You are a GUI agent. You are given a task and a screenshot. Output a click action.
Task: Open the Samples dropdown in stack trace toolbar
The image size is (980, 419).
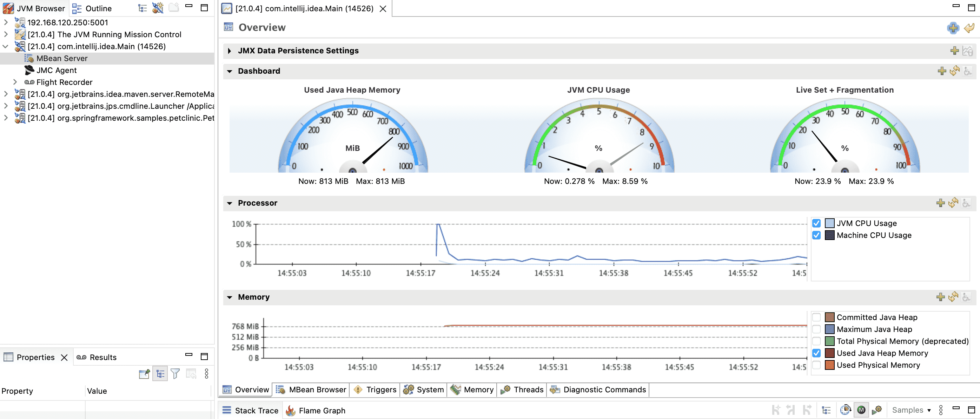912,410
